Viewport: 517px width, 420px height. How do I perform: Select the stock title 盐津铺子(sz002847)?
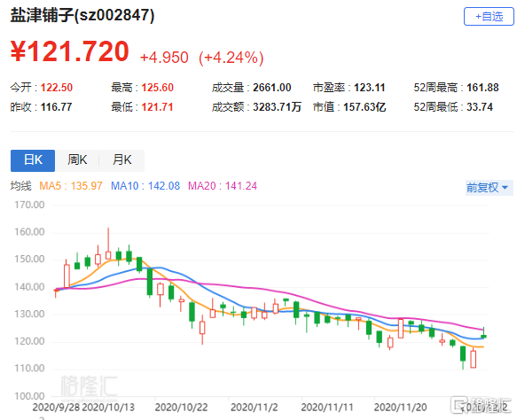pyautogui.click(x=82, y=15)
